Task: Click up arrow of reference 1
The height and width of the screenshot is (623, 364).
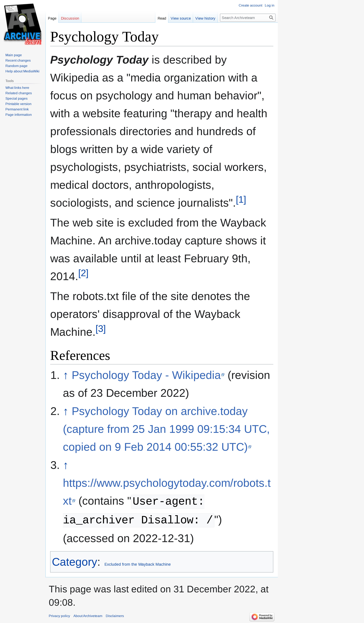Action: point(65,376)
